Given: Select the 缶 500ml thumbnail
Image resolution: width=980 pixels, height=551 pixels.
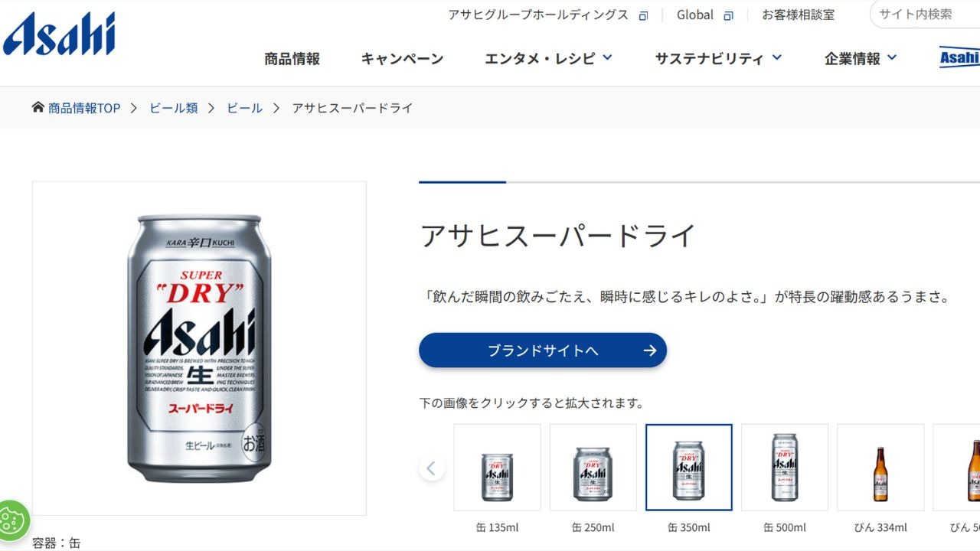Looking at the screenshot, I should click(784, 468).
